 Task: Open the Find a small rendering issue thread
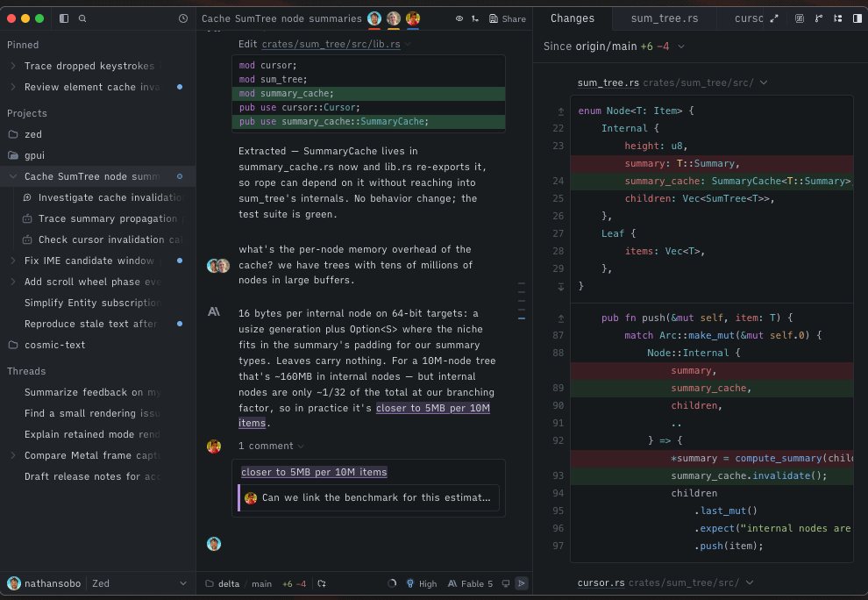[x=97, y=413]
